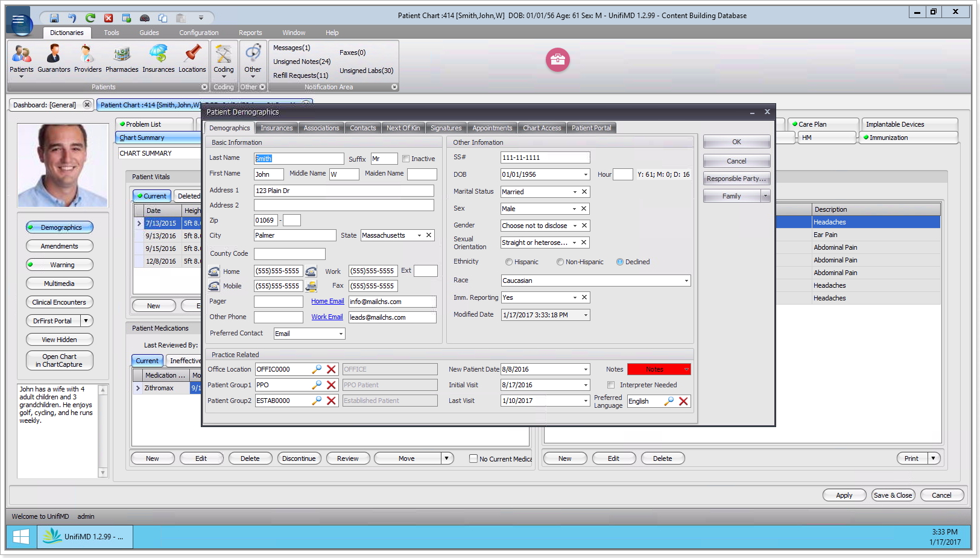Clear Preferred Language with red X
The image size is (980, 558).
(683, 401)
